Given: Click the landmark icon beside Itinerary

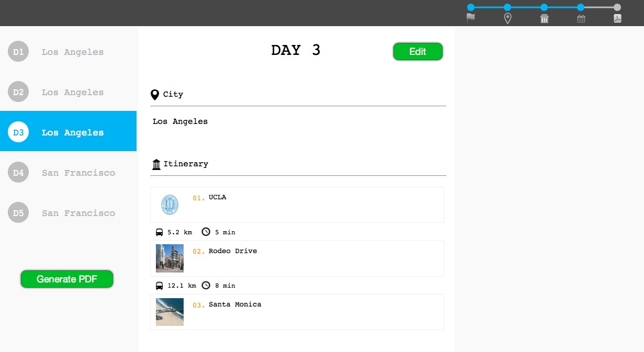Looking at the screenshot, I should pyautogui.click(x=156, y=164).
